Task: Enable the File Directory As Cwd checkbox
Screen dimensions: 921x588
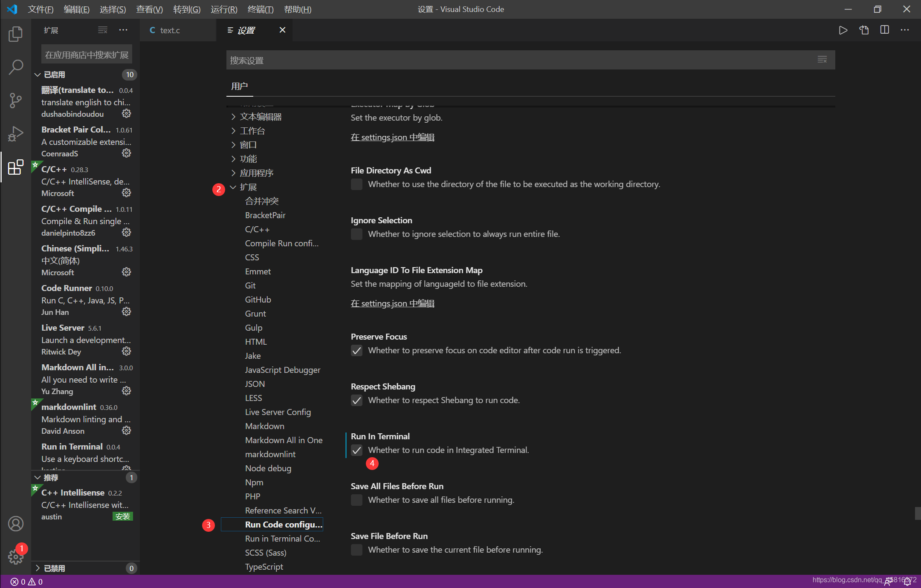Action: click(356, 184)
